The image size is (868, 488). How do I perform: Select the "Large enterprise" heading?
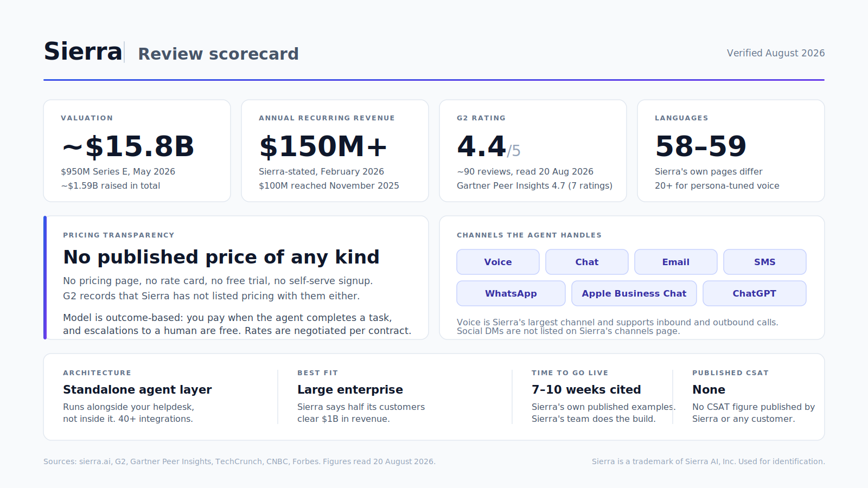pyautogui.click(x=350, y=390)
